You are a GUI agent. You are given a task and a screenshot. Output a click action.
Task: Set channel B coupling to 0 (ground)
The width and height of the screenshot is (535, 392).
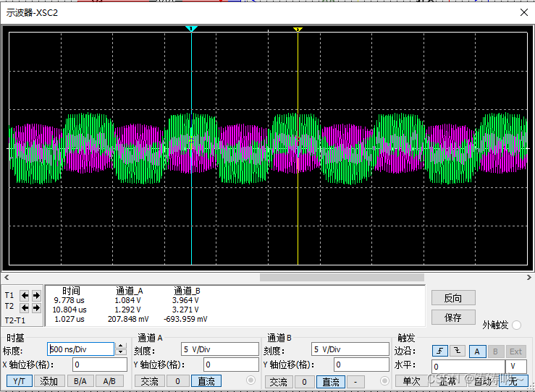coord(304,382)
